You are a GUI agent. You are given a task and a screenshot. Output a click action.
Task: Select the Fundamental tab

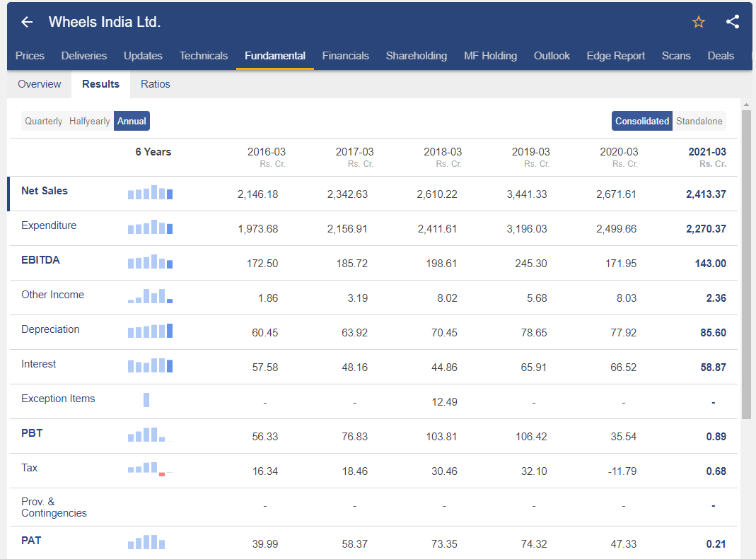(x=275, y=56)
